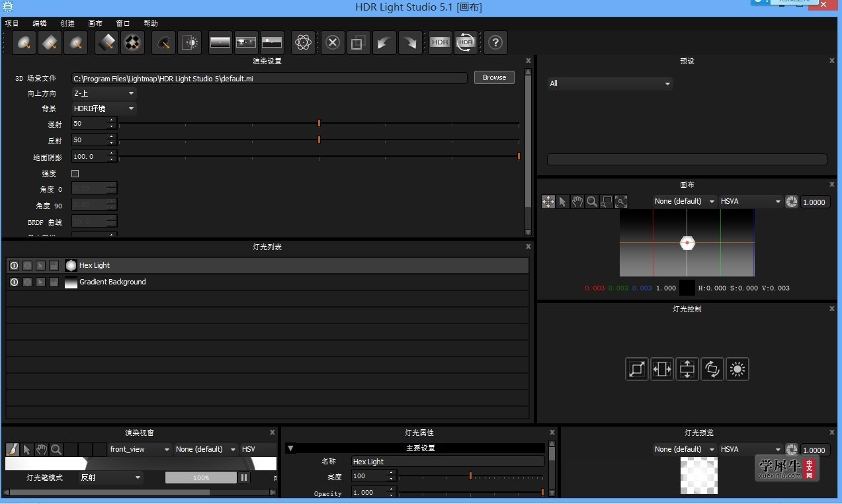Create a gradient background using first landscape icon
This screenshot has width=842, height=504.
click(220, 42)
